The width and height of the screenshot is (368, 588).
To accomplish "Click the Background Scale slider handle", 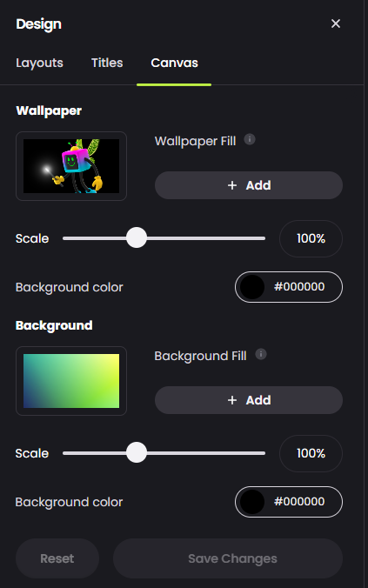I will click(137, 452).
